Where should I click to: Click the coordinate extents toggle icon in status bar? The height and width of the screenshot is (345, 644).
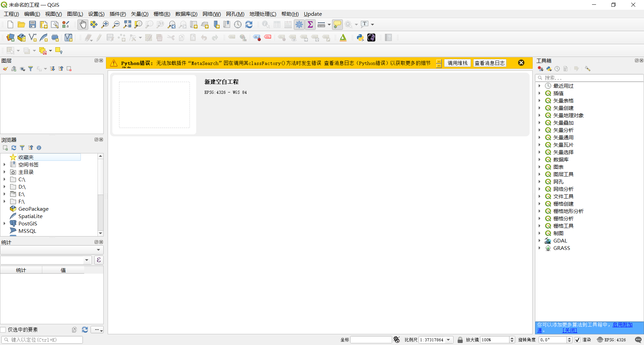pos(397,340)
